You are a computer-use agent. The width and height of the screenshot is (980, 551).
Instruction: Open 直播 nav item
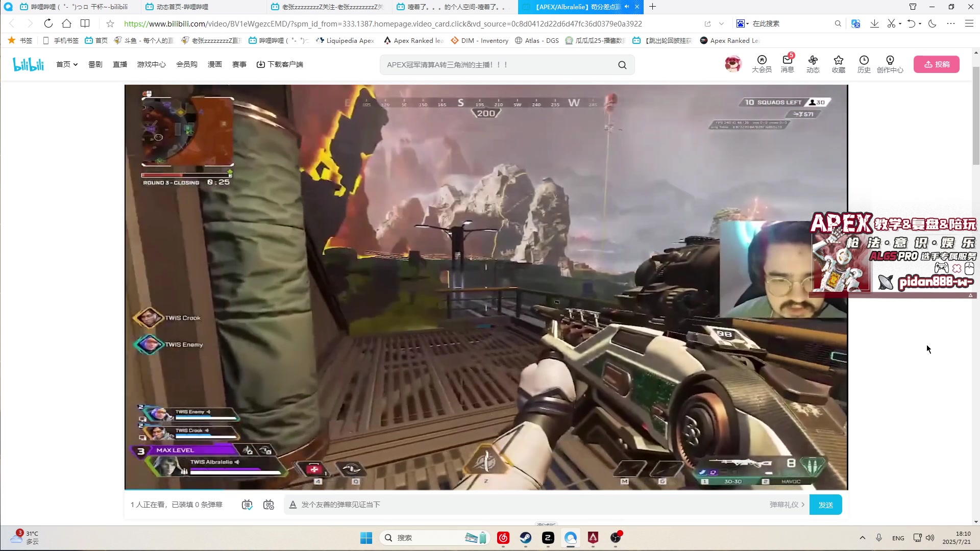point(120,64)
